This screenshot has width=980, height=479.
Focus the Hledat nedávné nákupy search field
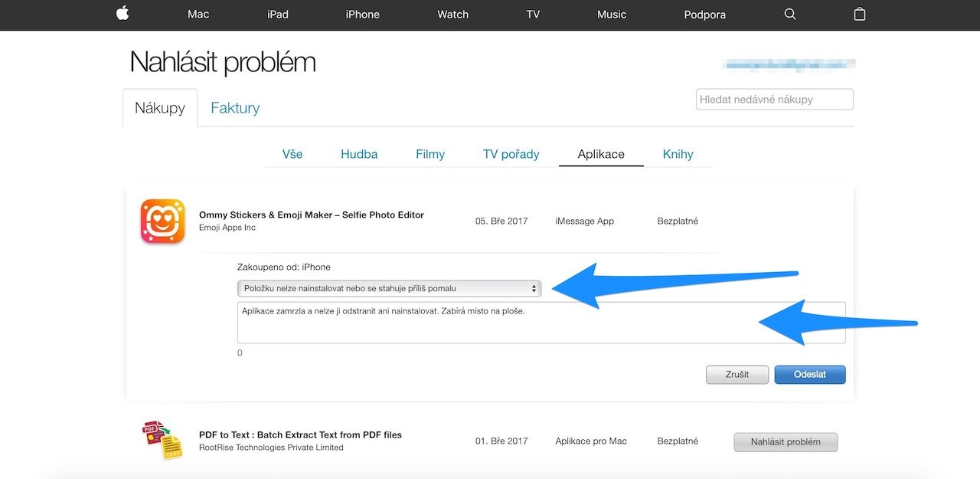pyautogui.click(x=775, y=100)
